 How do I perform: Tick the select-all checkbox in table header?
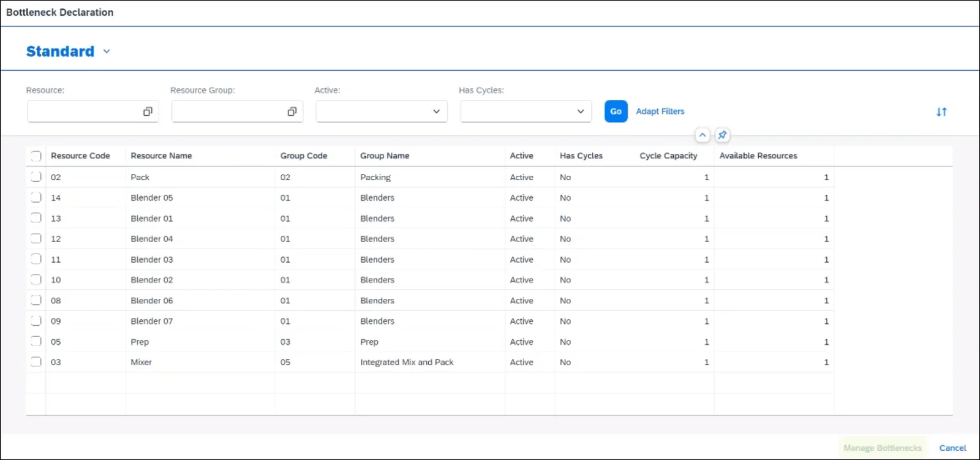[x=36, y=156]
